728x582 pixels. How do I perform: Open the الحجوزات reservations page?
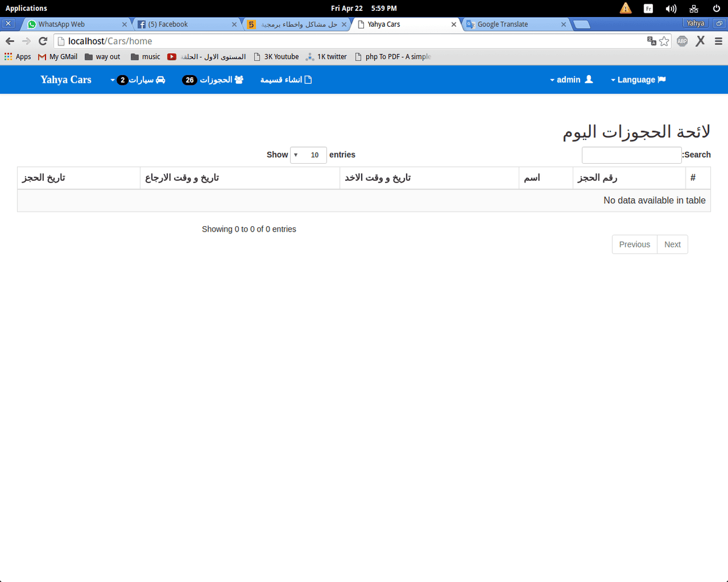[213, 80]
